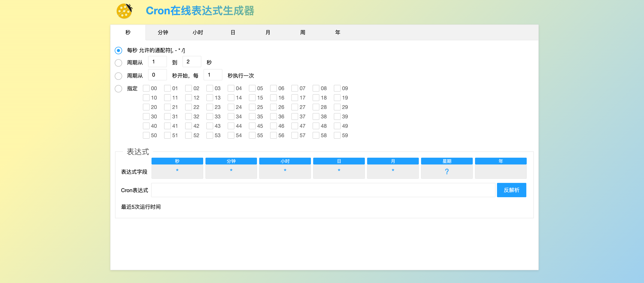This screenshot has height=283, width=644.
Task: Select the 周期从...到 range radio option
Action: point(118,63)
